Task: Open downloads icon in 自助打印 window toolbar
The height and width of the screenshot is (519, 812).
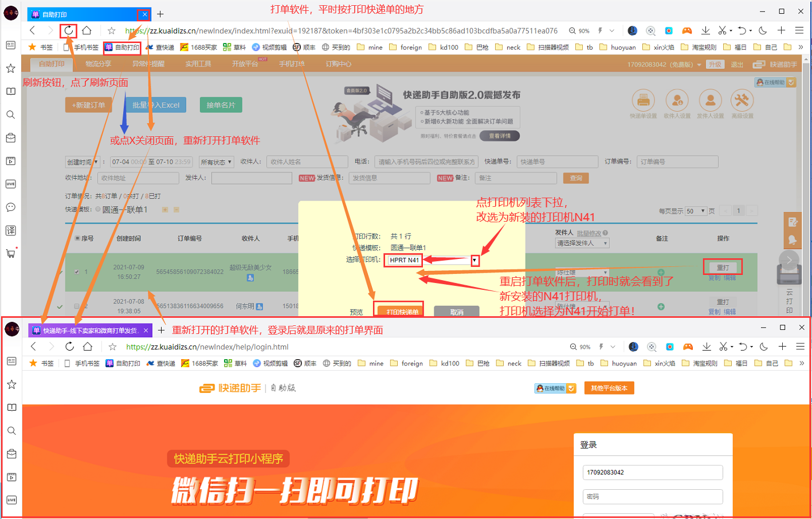Action: [x=705, y=30]
